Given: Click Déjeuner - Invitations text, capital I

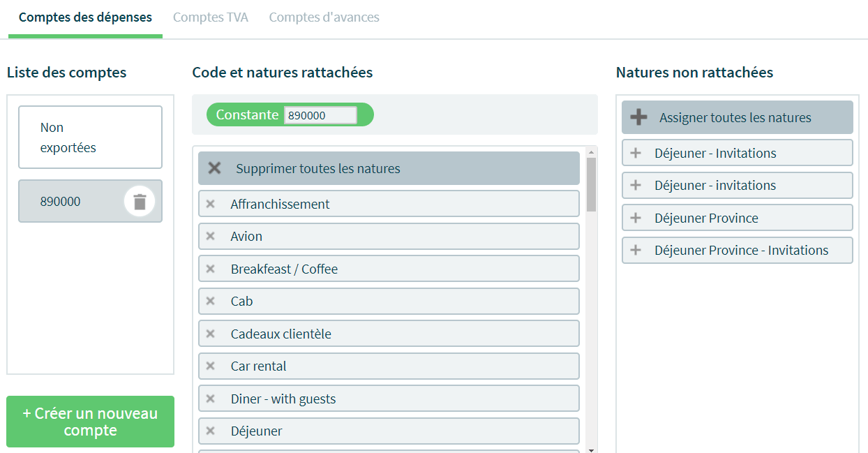Looking at the screenshot, I should 715,153.
